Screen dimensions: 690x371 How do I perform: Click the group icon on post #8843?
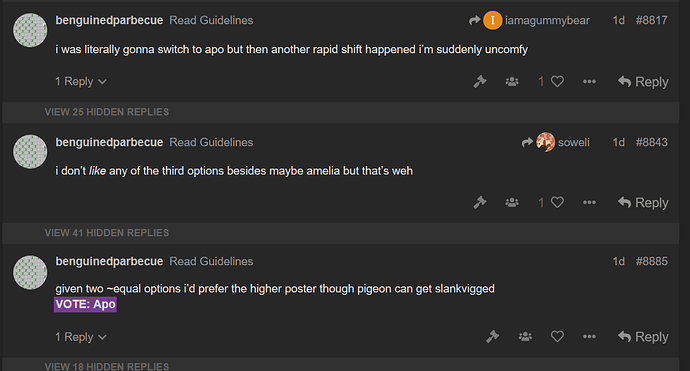[x=512, y=202]
